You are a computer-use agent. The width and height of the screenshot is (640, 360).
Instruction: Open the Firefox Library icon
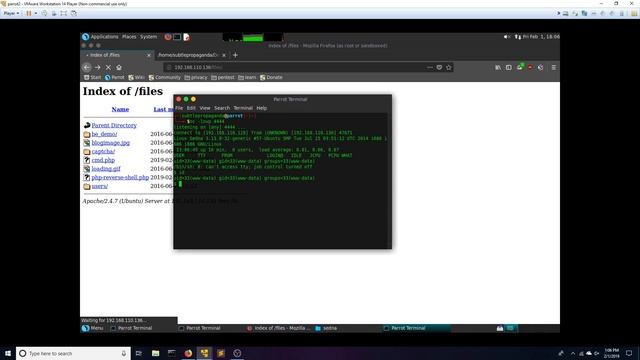click(498, 67)
